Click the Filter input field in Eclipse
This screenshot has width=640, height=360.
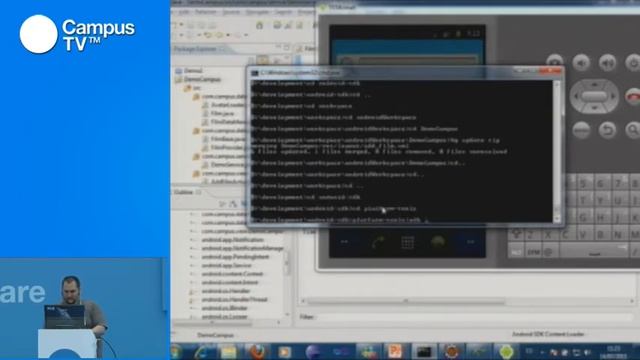pos(473,317)
